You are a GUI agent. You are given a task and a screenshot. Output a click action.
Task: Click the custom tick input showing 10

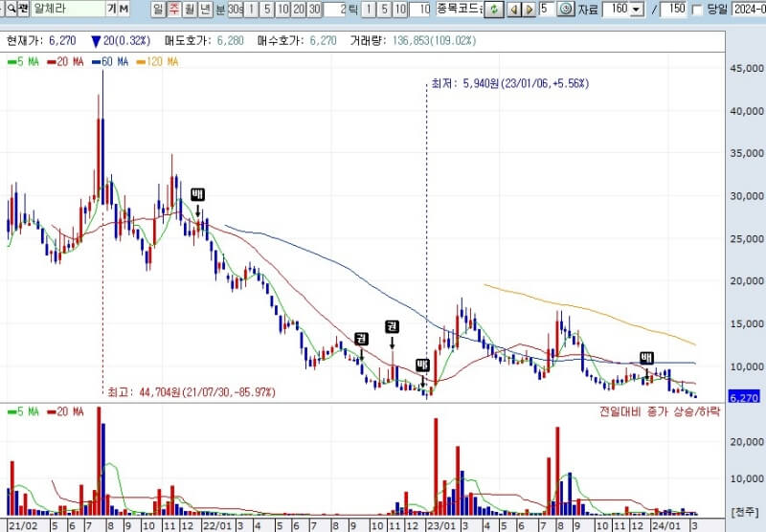pyautogui.click(x=419, y=9)
